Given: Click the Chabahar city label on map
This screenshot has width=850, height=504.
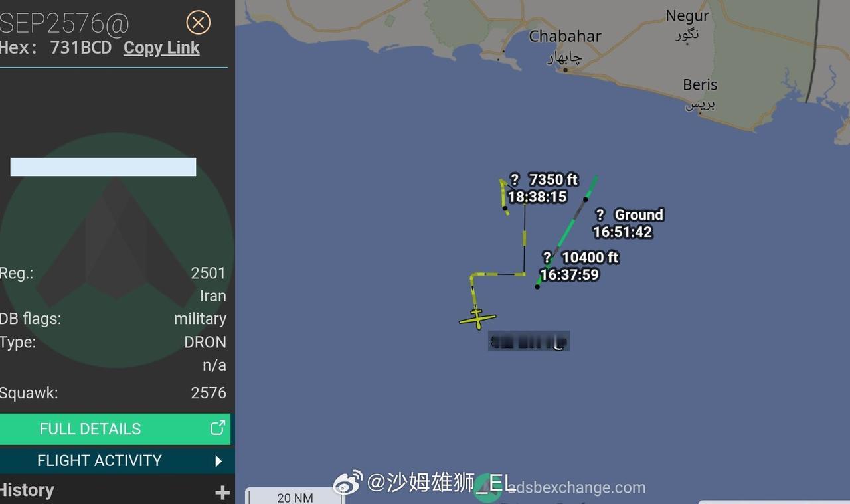Looking at the screenshot, I should click(565, 36).
